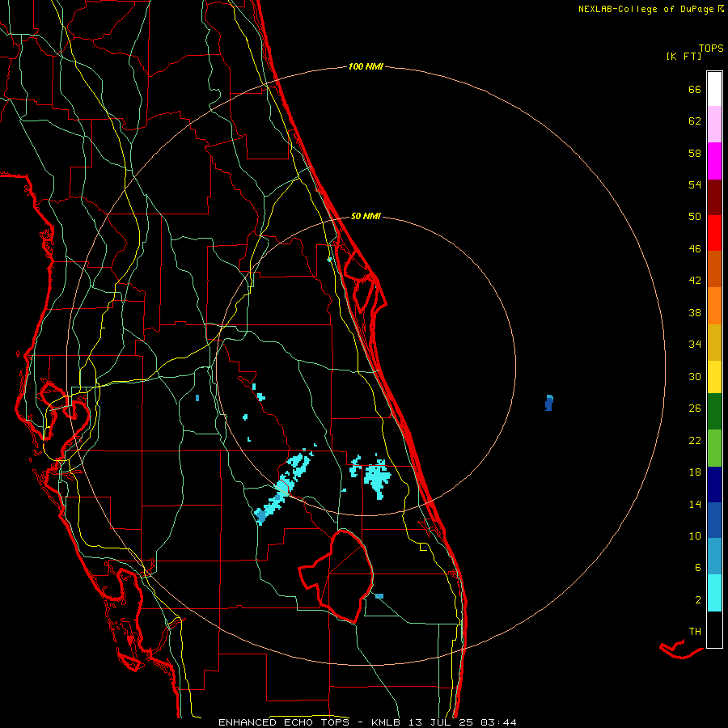Click the legend value 62

(695, 121)
